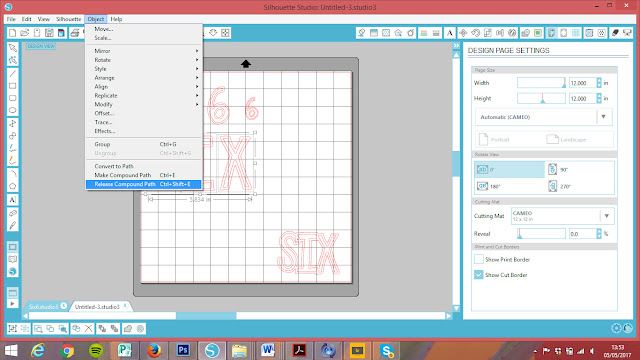
Task: Open the Text Style panel icon
Action: (x=450, y=33)
